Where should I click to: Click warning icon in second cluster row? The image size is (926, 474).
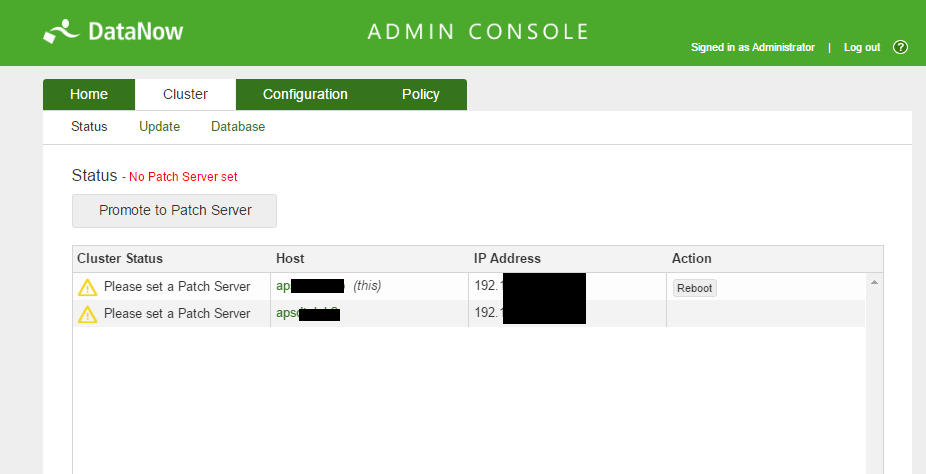pos(87,314)
